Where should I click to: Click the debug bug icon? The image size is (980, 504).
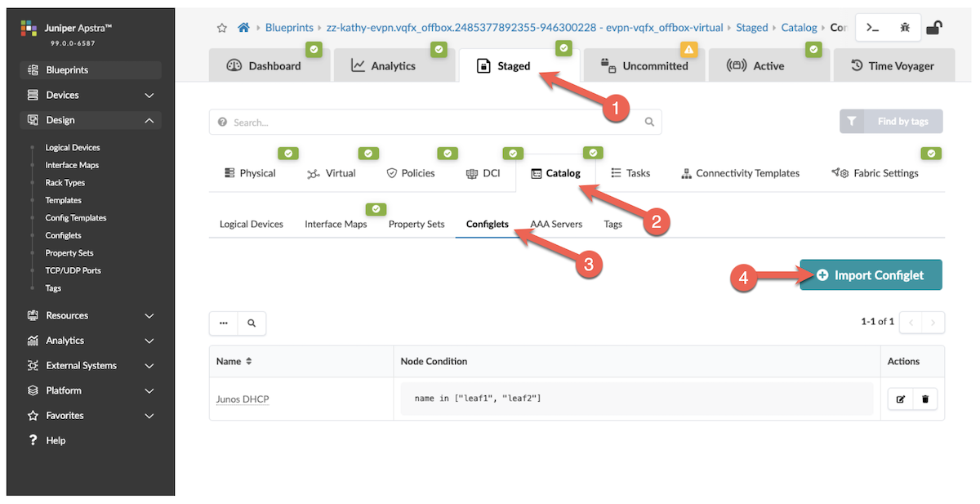point(904,26)
